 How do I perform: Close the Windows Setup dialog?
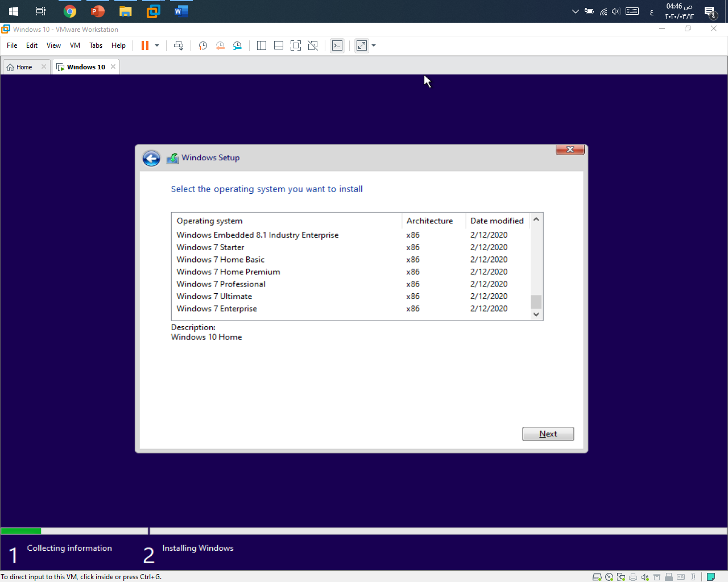tap(570, 149)
